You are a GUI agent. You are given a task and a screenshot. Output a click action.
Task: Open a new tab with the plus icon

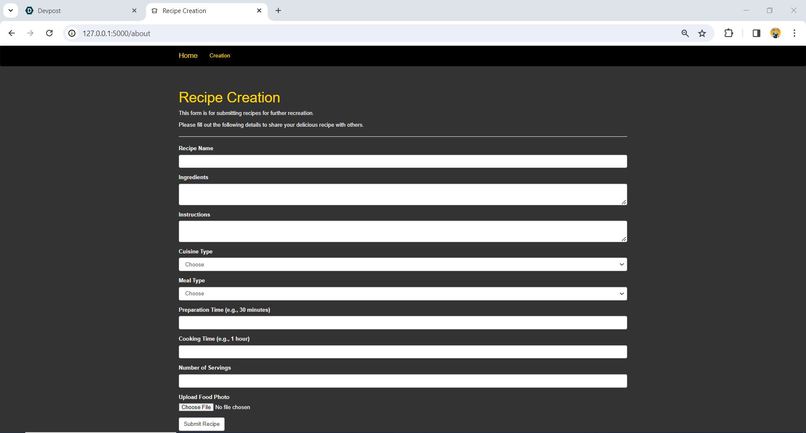(x=278, y=11)
